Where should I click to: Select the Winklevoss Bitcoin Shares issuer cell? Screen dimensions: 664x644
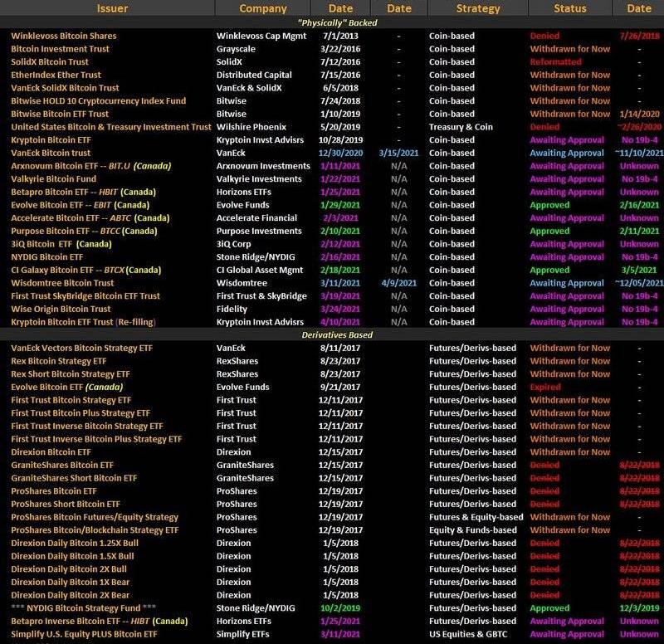pyautogui.click(x=64, y=36)
